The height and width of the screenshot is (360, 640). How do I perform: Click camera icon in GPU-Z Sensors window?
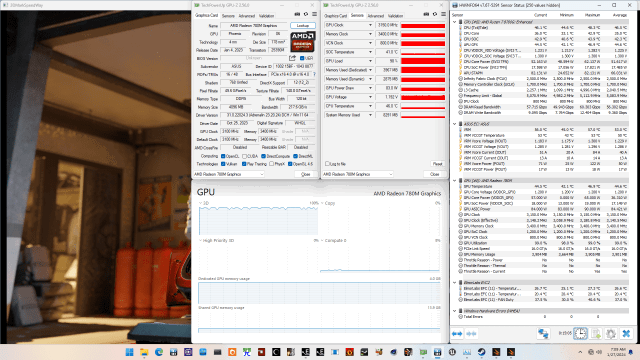pyautogui.click(x=426, y=14)
